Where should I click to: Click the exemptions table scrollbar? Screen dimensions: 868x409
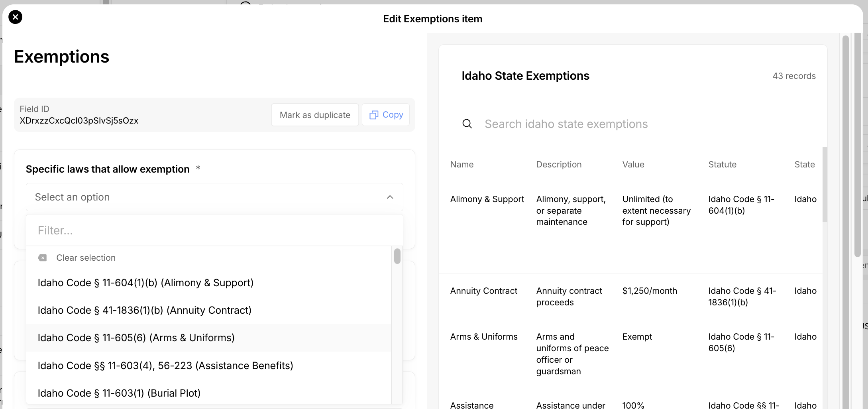pos(825,184)
